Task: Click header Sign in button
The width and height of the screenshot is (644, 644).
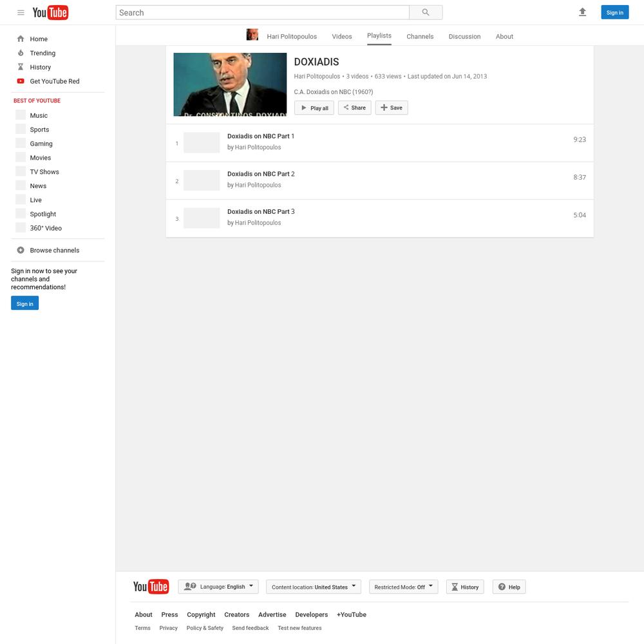Action: tap(614, 12)
